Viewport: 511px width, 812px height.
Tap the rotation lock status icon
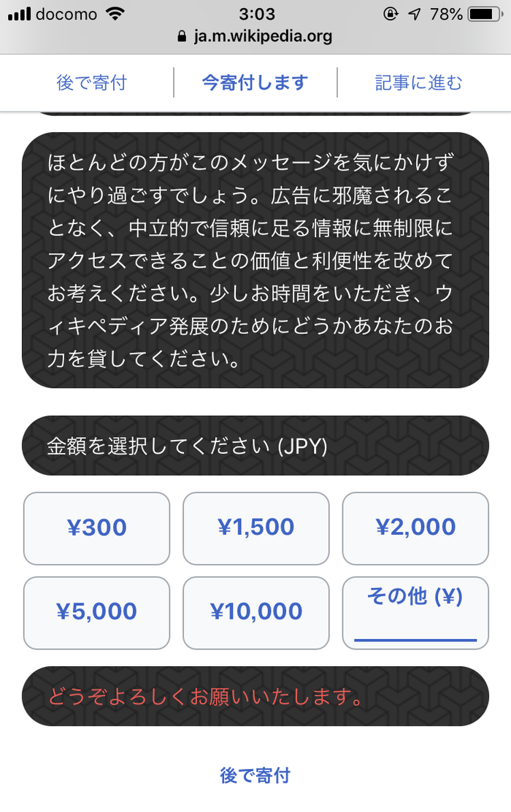coord(391,14)
